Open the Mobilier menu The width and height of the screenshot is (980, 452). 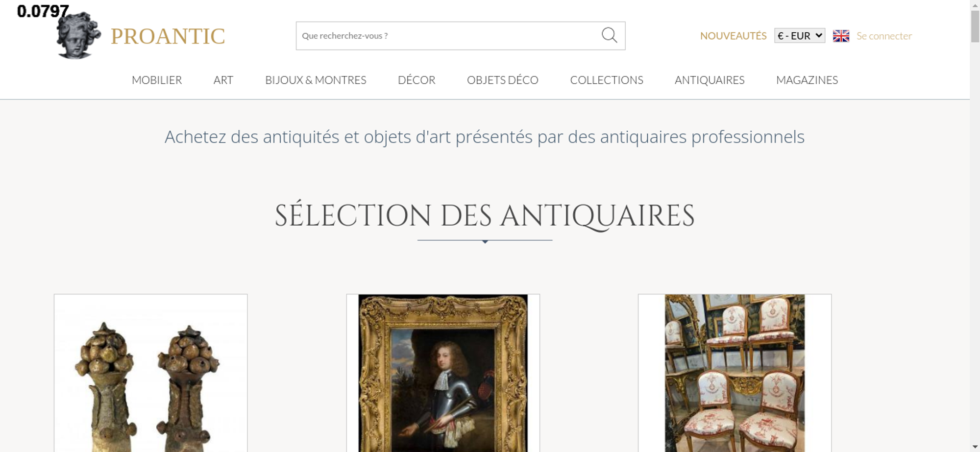click(x=157, y=80)
